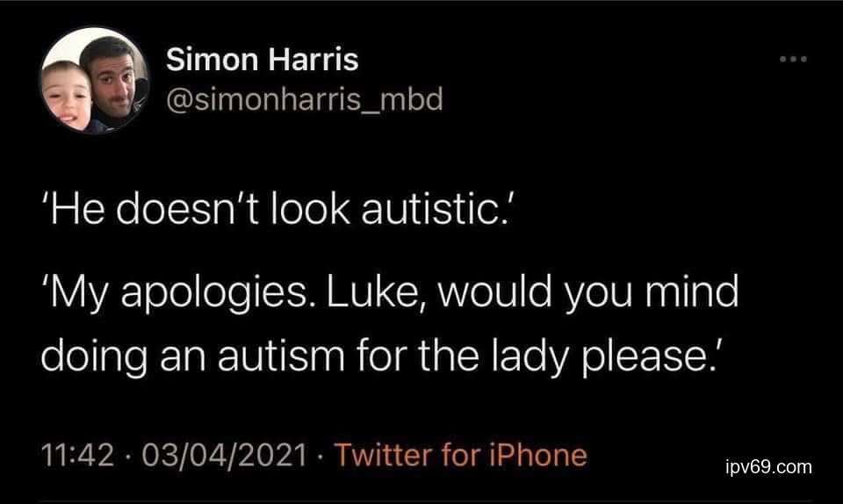Click the 'My apologies. Luke' tweet line
This screenshot has height=504, width=843.
390,293
